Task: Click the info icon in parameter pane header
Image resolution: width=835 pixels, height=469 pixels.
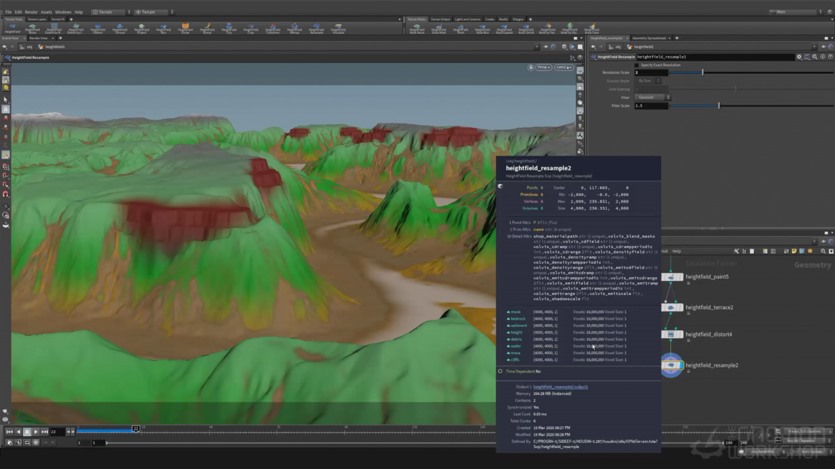Action: click(x=823, y=57)
